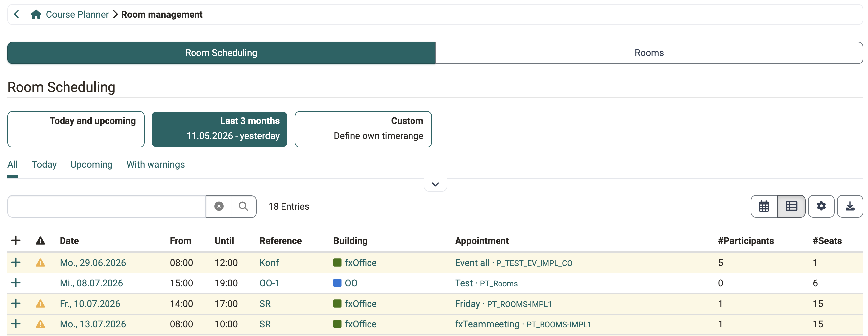Open the OO building link

(x=351, y=283)
